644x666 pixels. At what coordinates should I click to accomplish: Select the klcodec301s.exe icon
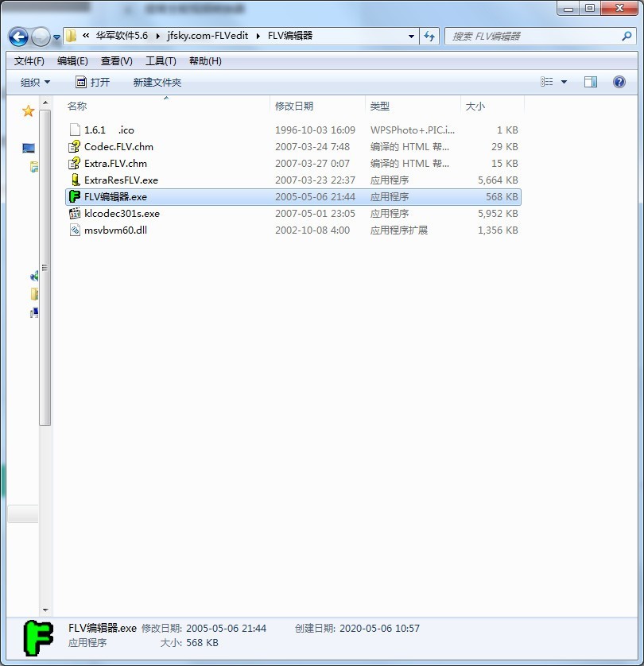point(75,213)
